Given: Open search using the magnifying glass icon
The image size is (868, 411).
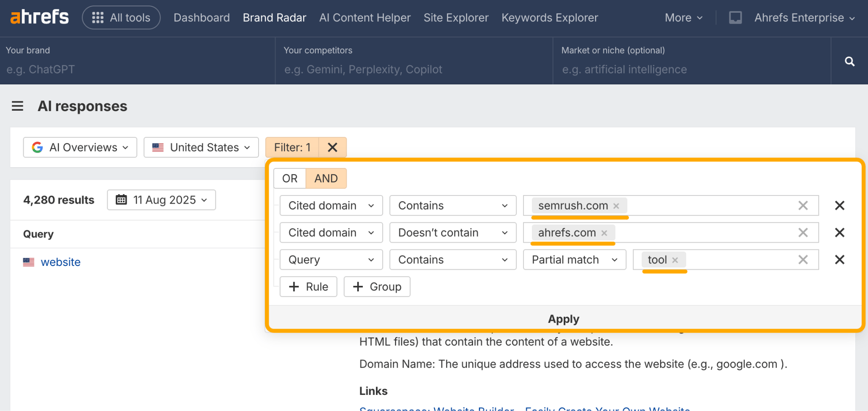Looking at the screenshot, I should (849, 61).
